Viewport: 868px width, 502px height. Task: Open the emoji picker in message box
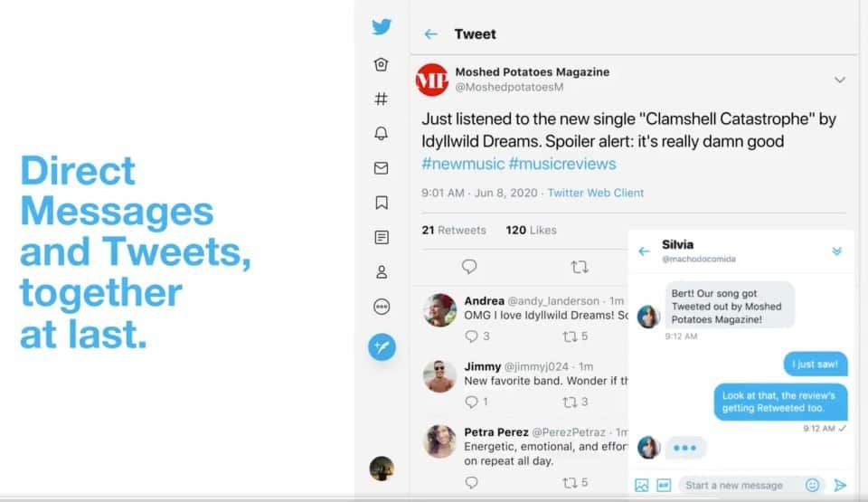[812, 486]
